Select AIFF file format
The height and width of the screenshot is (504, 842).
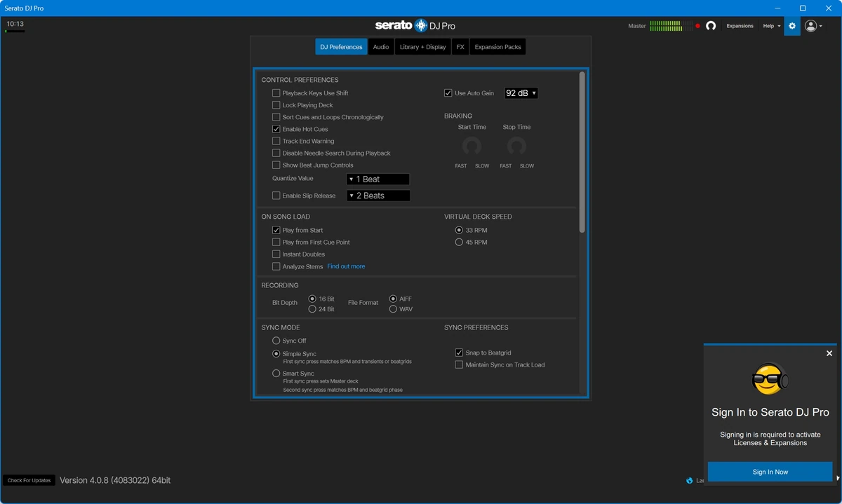393,299
